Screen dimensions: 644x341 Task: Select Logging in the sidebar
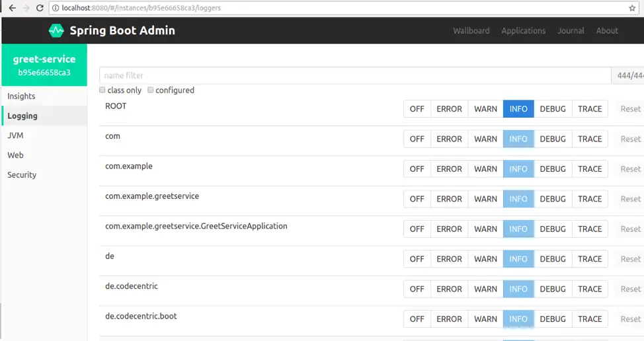pyautogui.click(x=44, y=116)
